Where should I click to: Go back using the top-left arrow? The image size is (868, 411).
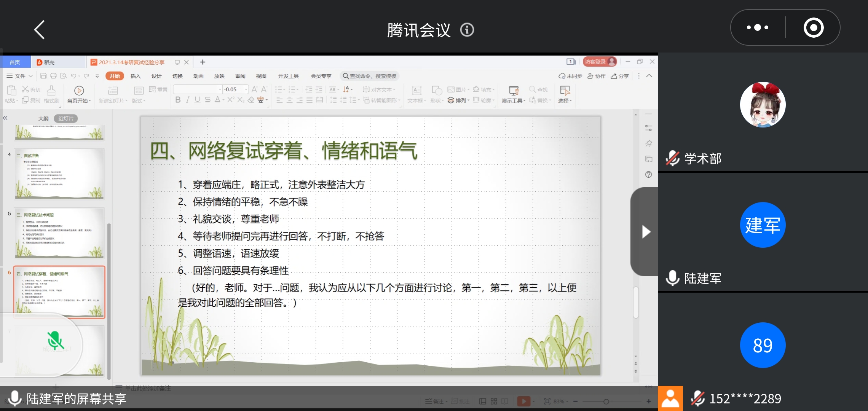[x=40, y=30]
